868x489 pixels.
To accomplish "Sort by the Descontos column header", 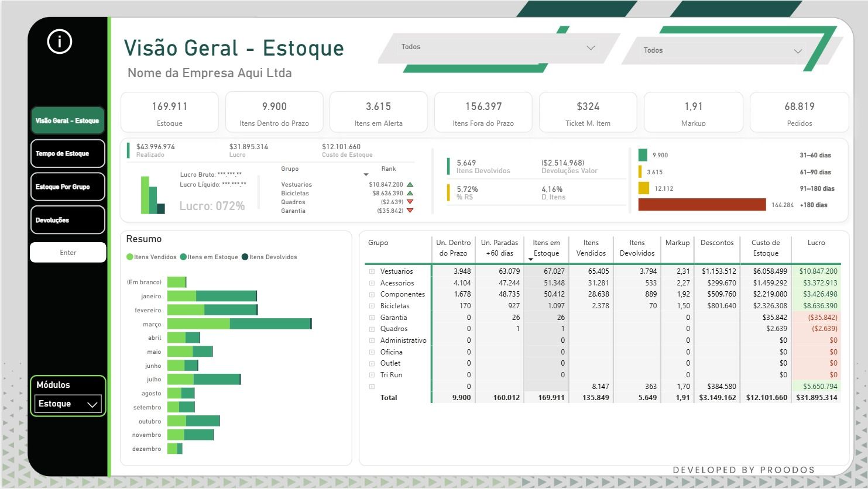I will click(717, 243).
